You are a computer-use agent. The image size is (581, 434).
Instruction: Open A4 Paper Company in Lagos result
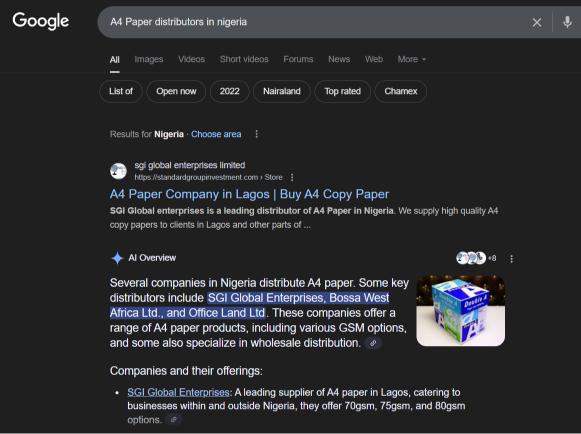point(249,194)
